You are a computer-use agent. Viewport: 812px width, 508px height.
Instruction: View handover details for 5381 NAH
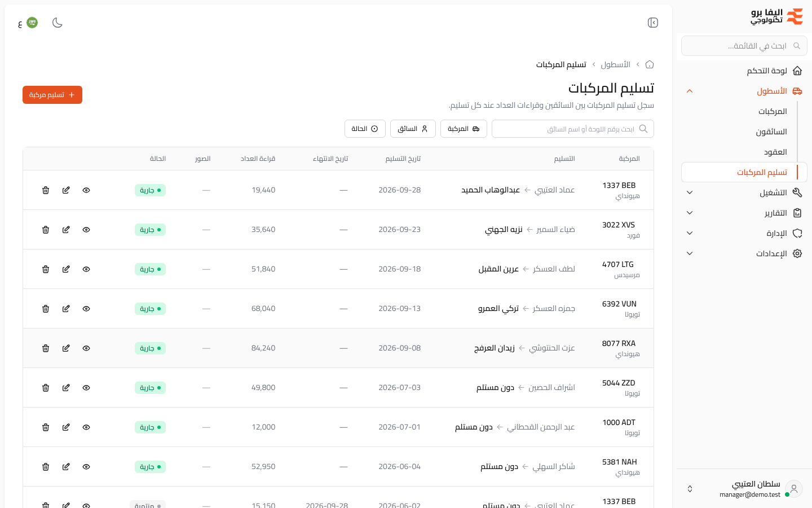86,467
